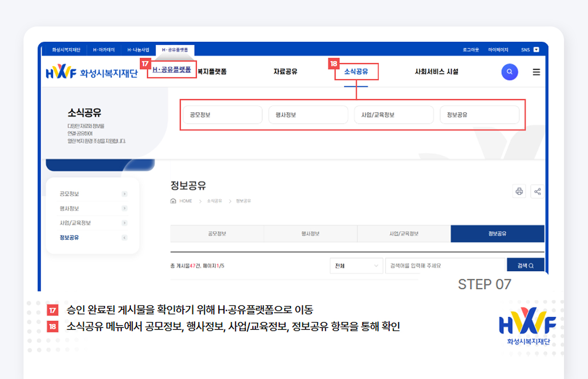Click the share icon next to the printer
Viewport: 588px width, 379px height.
[x=537, y=191]
